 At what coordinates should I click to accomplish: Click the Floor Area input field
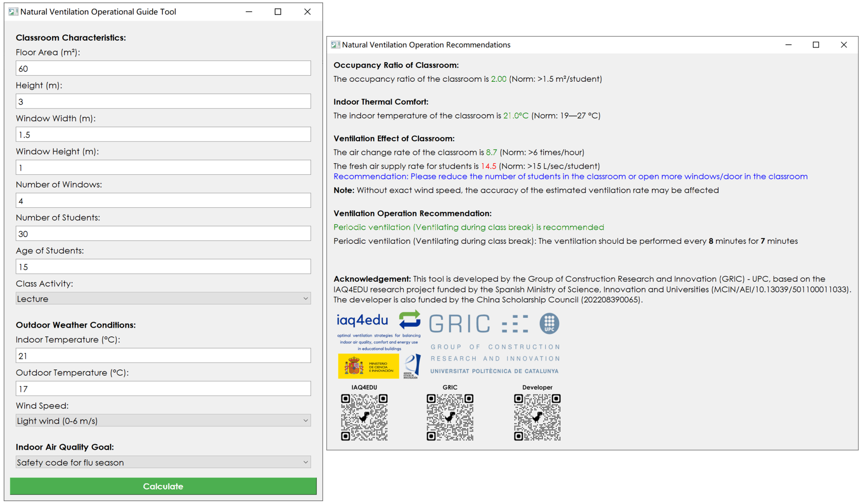pyautogui.click(x=163, y=68)
